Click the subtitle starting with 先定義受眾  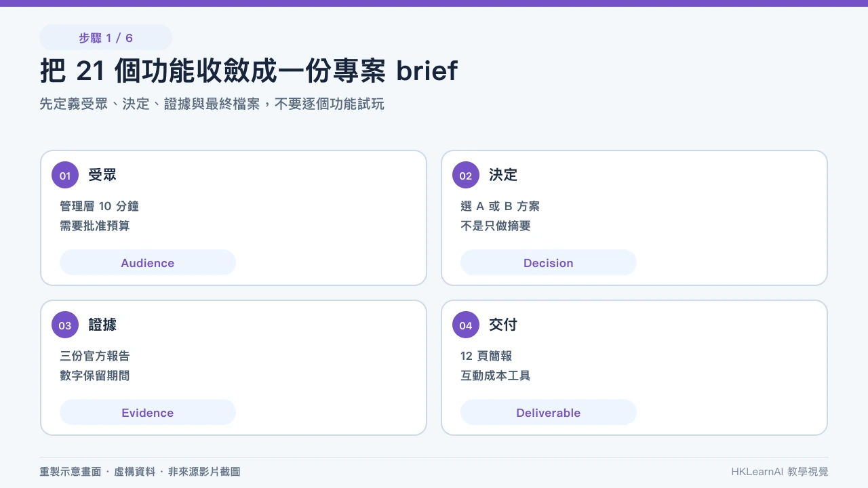click(x=212, y=104)
